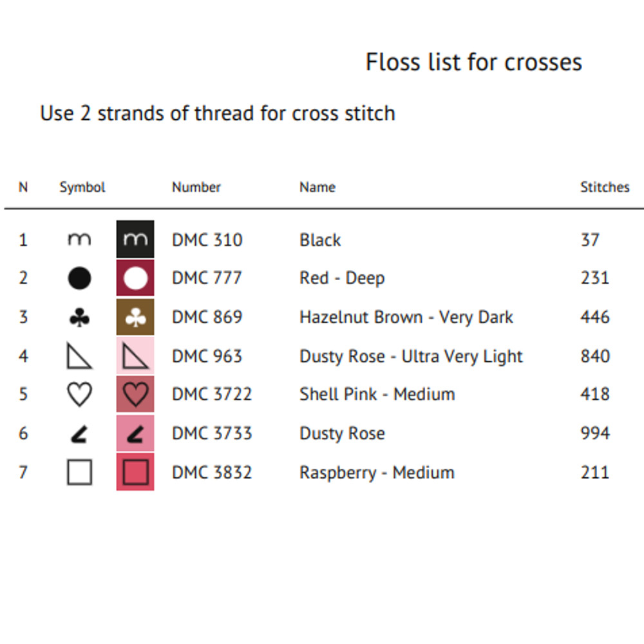Click the 'Symbol' column header

[82, 187]
